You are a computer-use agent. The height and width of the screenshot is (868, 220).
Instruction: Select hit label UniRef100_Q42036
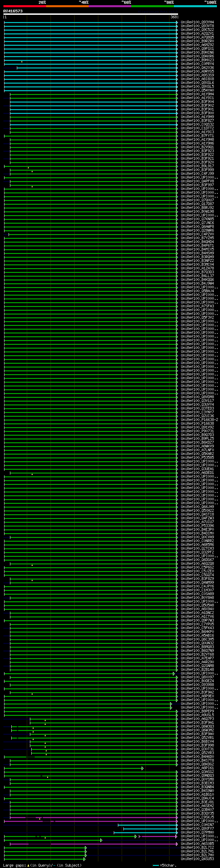(x=197, y=68)
